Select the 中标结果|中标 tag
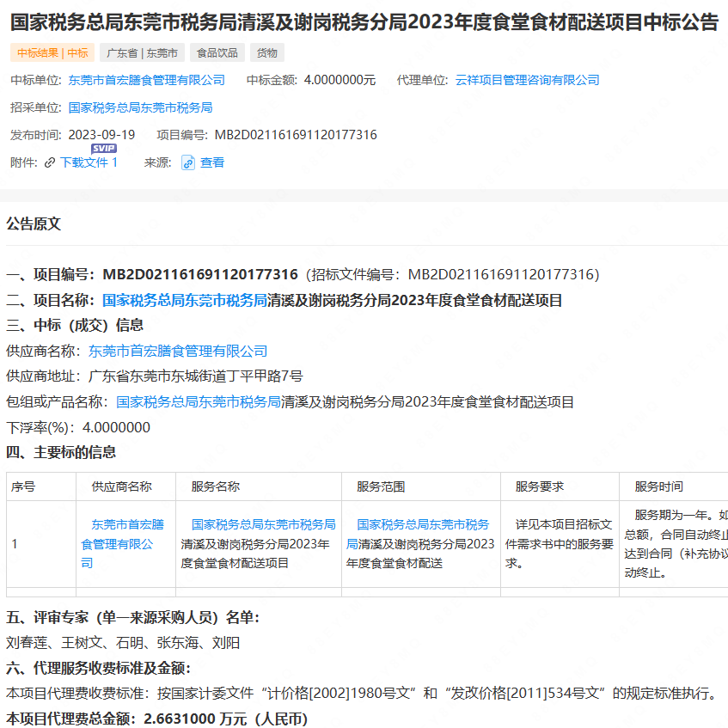The width and height of the screenshot is (728, 728). pyautogui.click(x=50, y=52)
